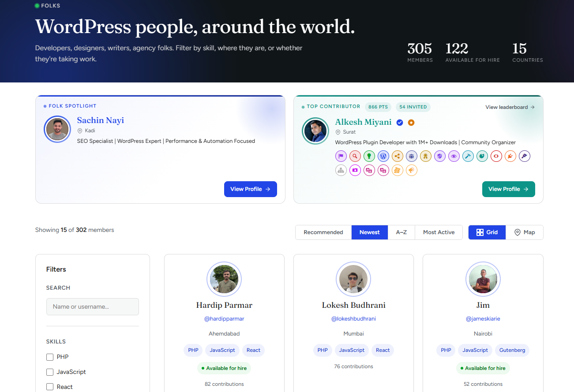Focus the Name or username search field

(x=93, y=307)
